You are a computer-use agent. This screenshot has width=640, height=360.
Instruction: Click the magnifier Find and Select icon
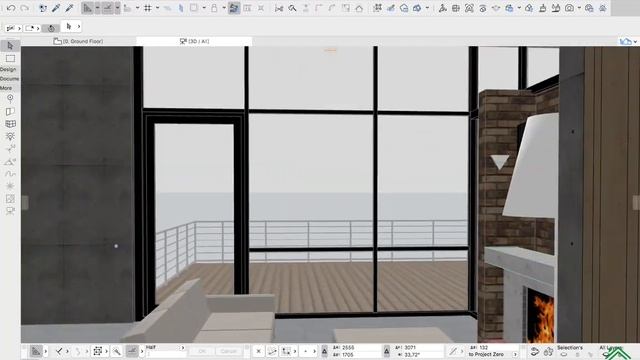292,8
